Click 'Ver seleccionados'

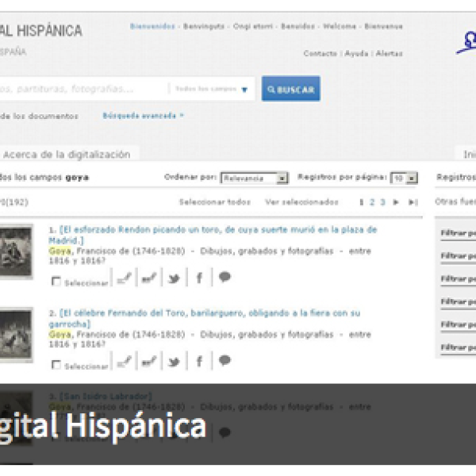pyautogui.click(x=301, y=202)
